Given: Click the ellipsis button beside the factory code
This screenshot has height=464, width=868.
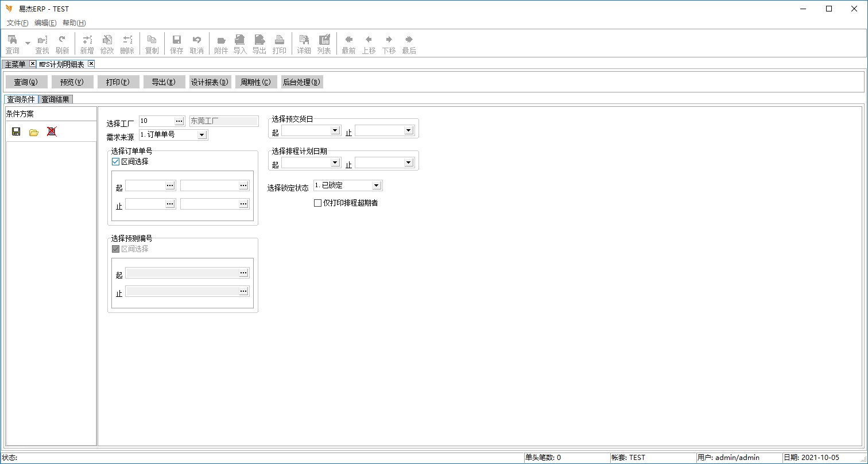Looking at the screenshot, I should pyautogui.click(x=179, y=121).
